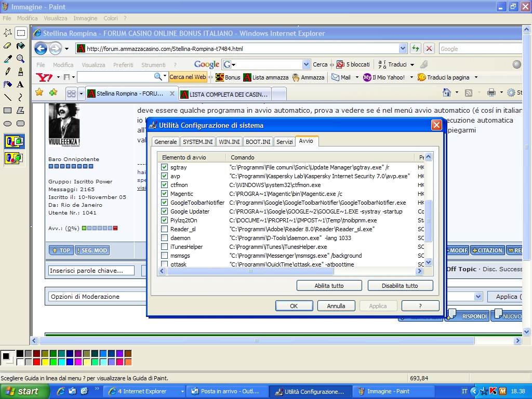Open the Mail dropdown on Yahoo toolbar
This screenshot has width=532, height=399.
pos(357,77)
